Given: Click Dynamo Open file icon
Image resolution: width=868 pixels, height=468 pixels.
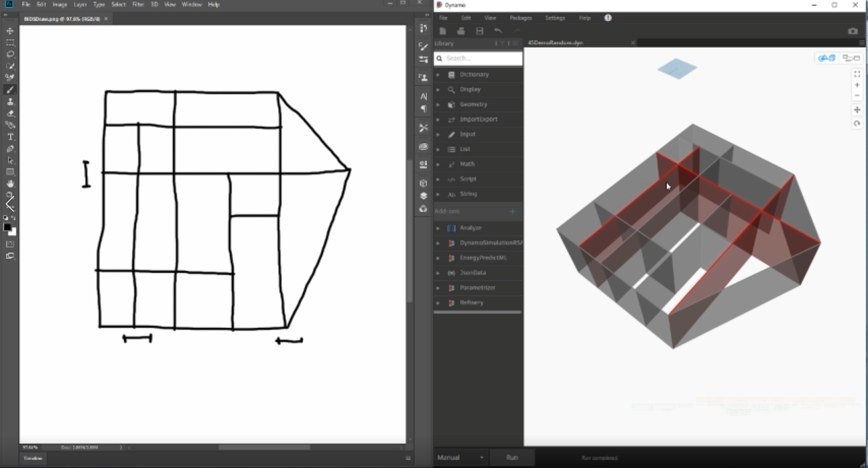Looking at the screenshot, I should 461,31.
